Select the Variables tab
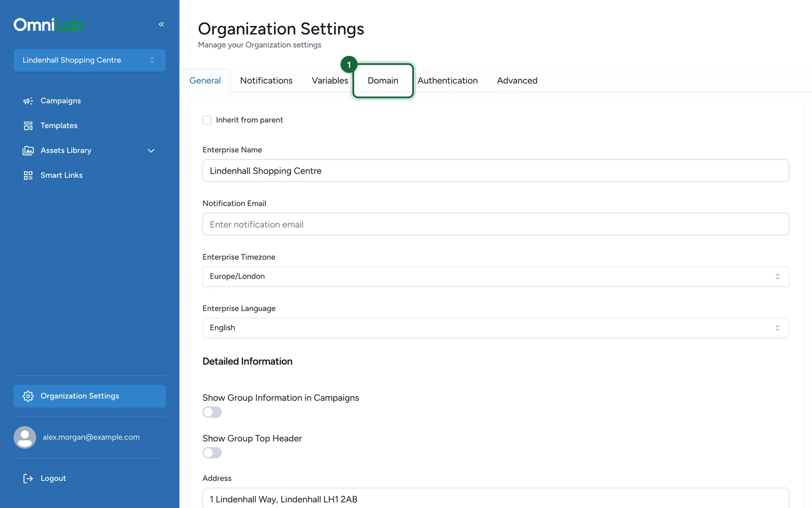This screenshot has width=812, height=508. [x=330, y=81]
